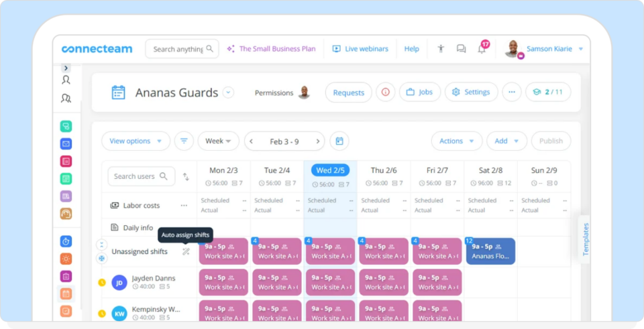644x329 pixels.
Task: Open the notifications bell icon
Action: [482, 49]
